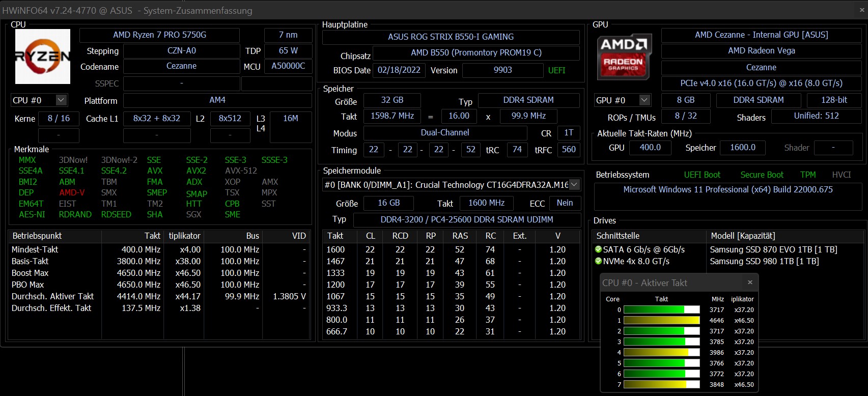Click the mainboard name ASUS ROG STRIX B550-I GAMING
The height and width of the screenshot is (396, 868).
[451, 37]
